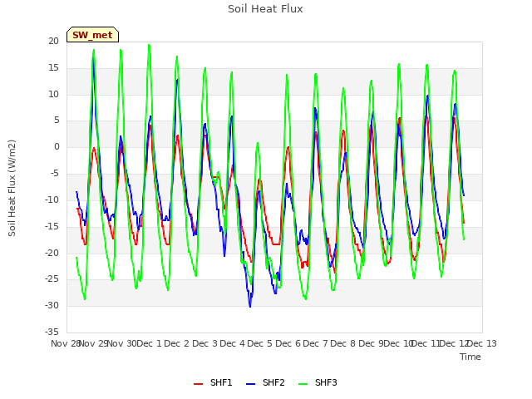
Task: Click the -30 y-axis tick label
Action: (52, 305)
